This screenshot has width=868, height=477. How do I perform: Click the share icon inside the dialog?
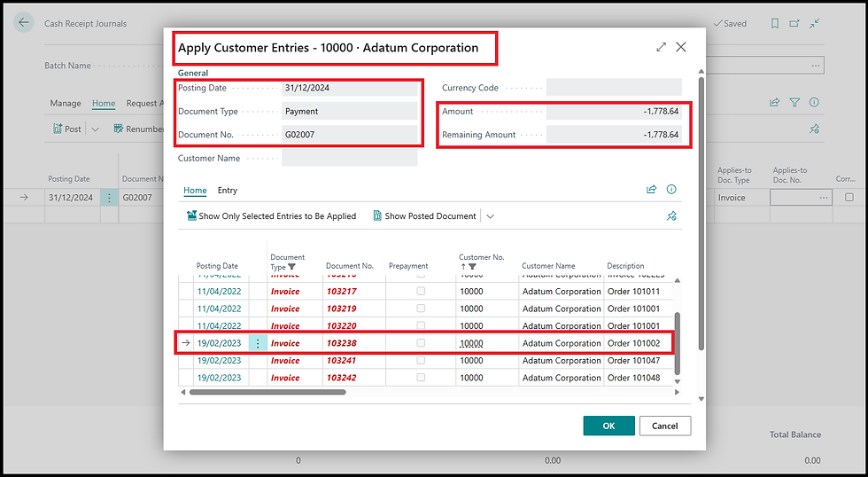(x=652, y=190)
